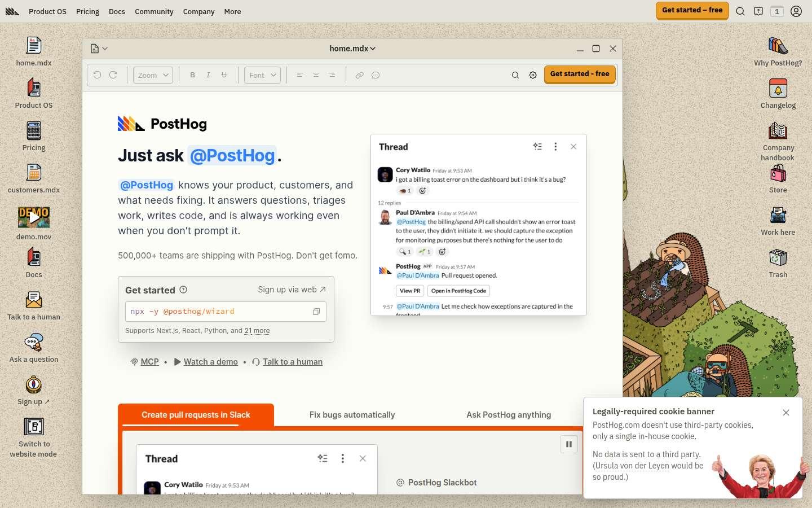Screen dimensions: 812x508
Task: Select Create pull requests in Slack tab
Action: [x=196, y=415]
